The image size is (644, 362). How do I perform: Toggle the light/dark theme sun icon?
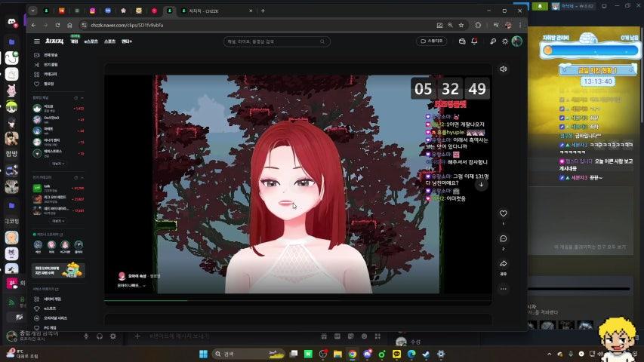pos(505,41)
